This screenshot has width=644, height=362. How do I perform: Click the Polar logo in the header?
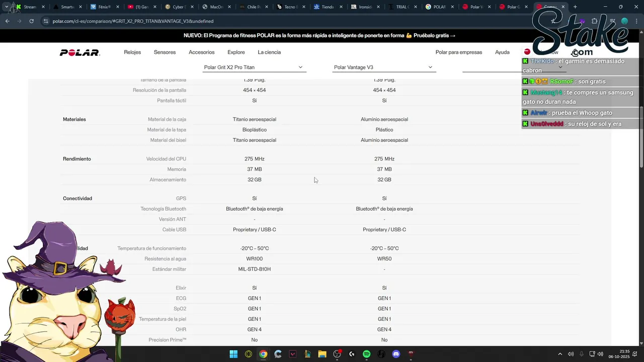click(79, 52)
